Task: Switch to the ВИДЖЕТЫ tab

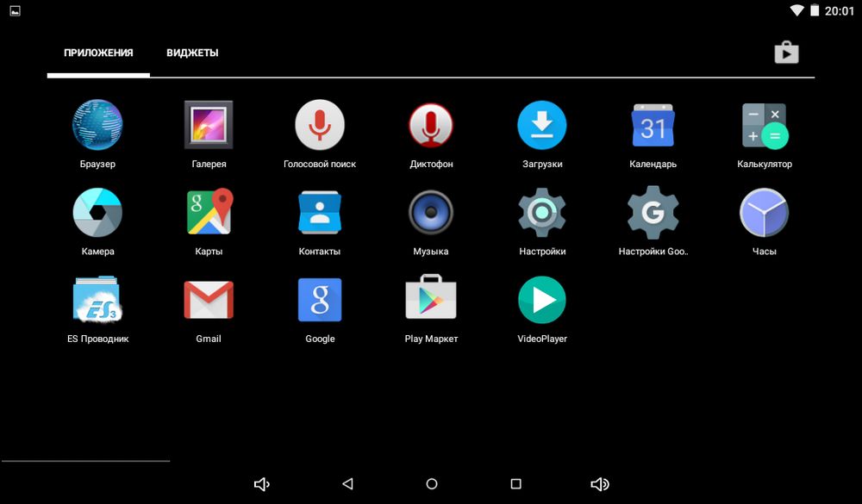Action: [192, 53]
